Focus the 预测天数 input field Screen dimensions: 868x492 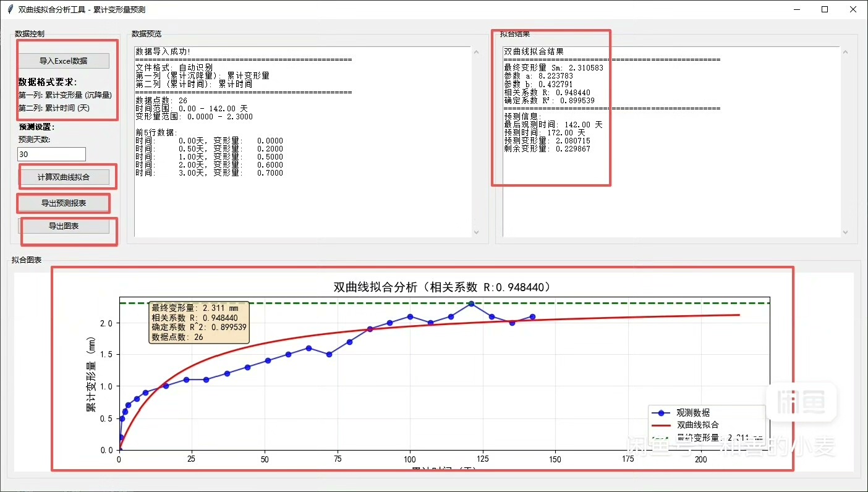coord(52,154)
